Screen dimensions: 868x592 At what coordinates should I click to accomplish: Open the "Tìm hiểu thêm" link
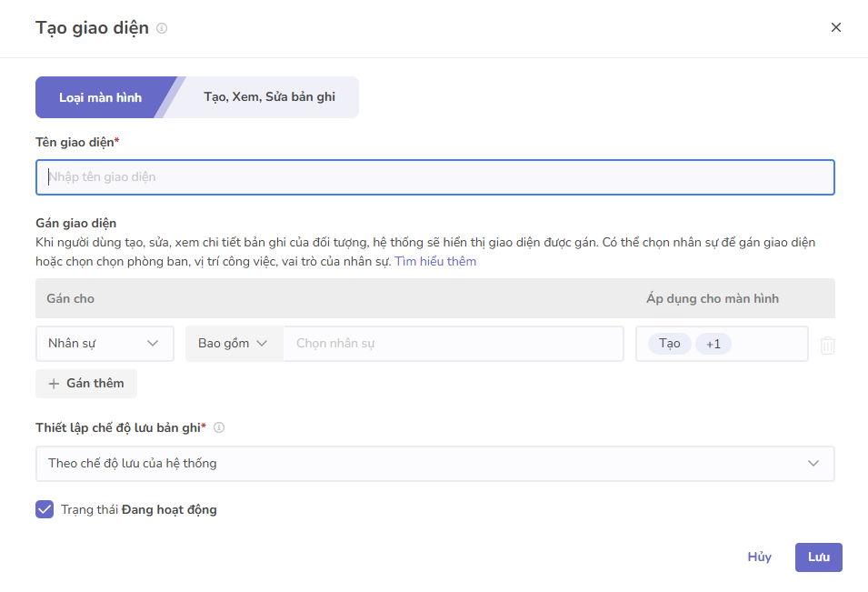click(434, 261)
